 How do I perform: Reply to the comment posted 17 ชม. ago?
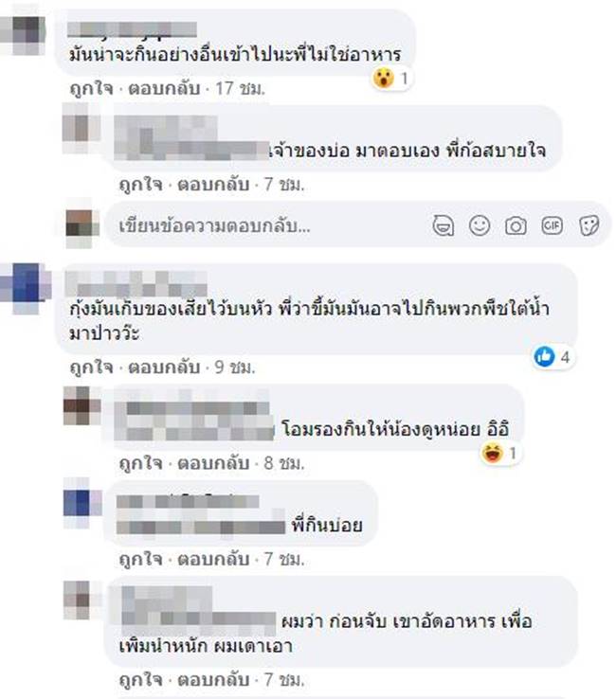click(164, 88)
